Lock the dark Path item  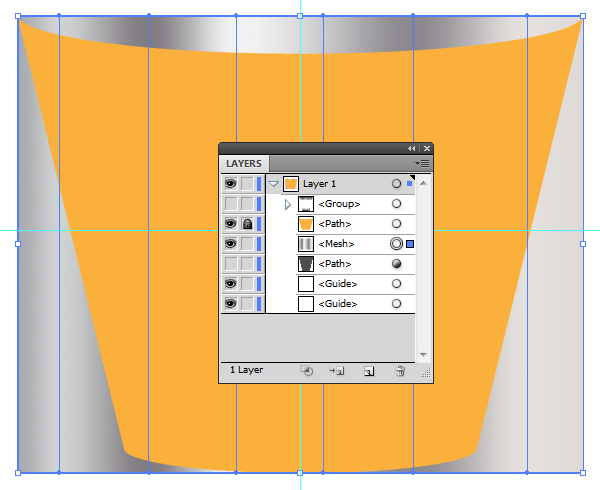[x=247, y=264]
